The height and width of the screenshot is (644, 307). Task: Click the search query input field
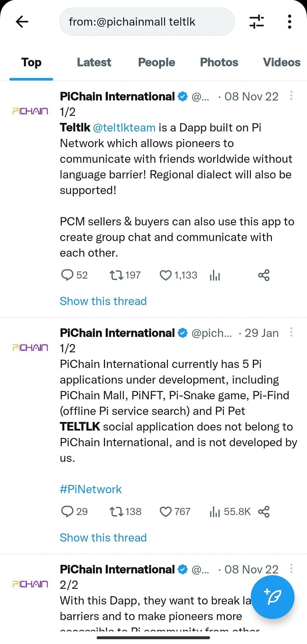(147, 22)
